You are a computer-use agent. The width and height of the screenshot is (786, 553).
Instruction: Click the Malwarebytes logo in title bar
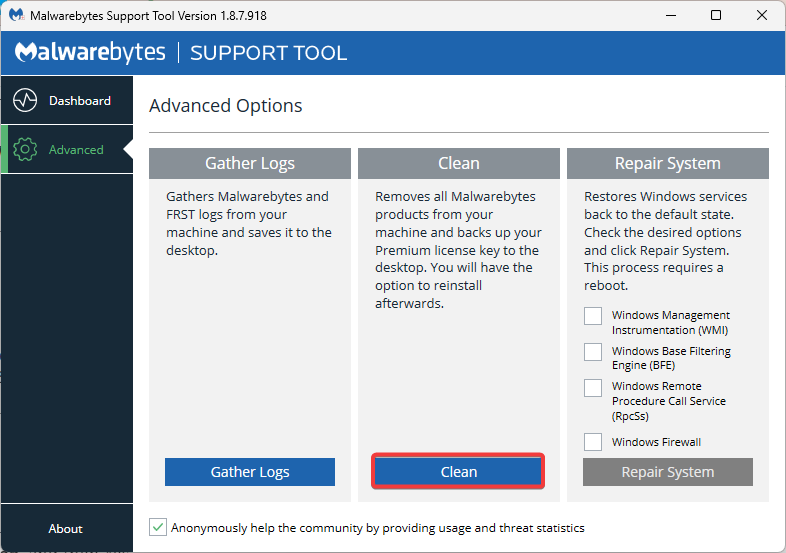(17, 16)
